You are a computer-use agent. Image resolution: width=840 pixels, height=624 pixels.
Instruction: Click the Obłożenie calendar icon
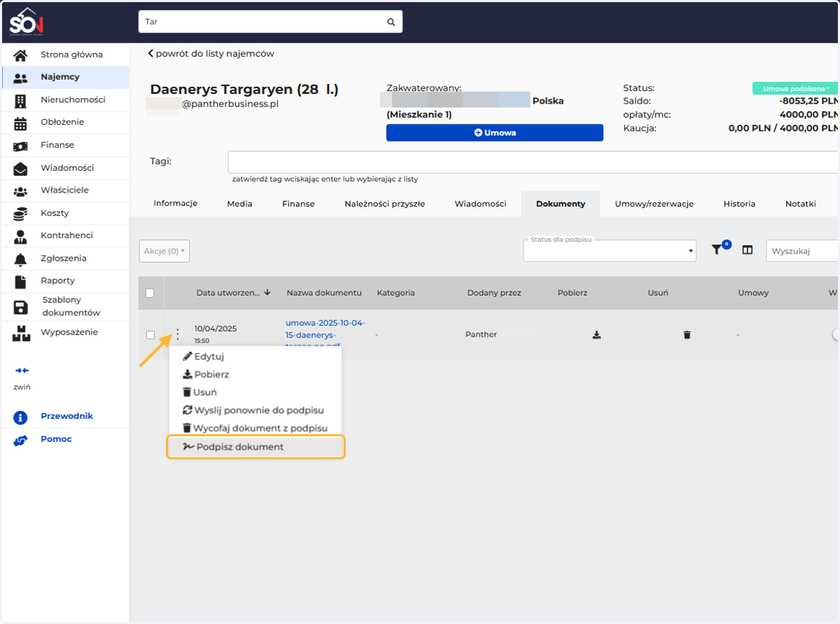tap(20, 123)
